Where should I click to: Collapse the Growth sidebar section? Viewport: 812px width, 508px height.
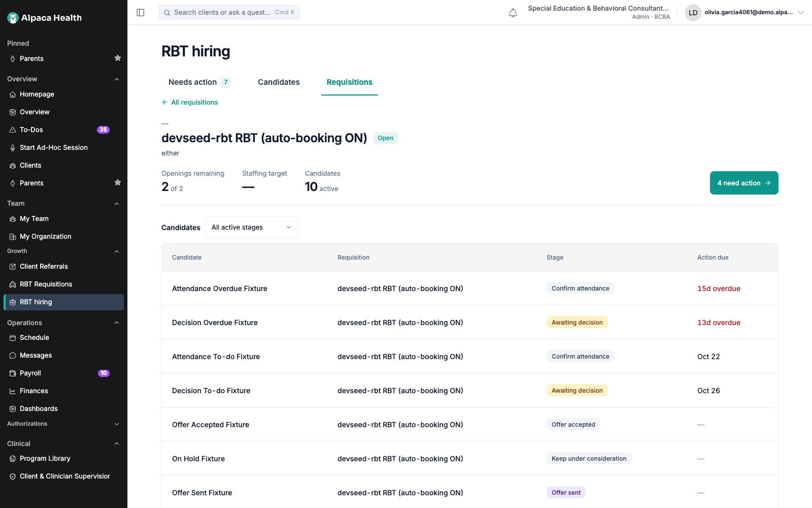pyautogui.click(x=117, y=251)
